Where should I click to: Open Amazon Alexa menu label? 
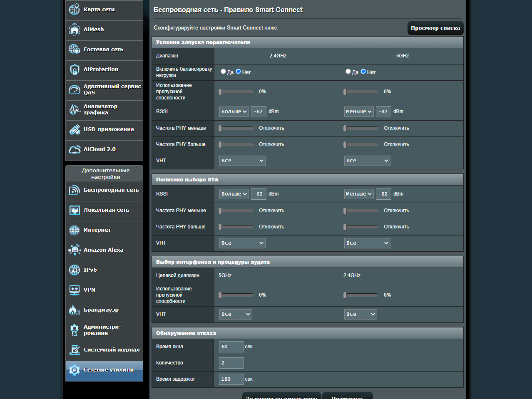103,250
